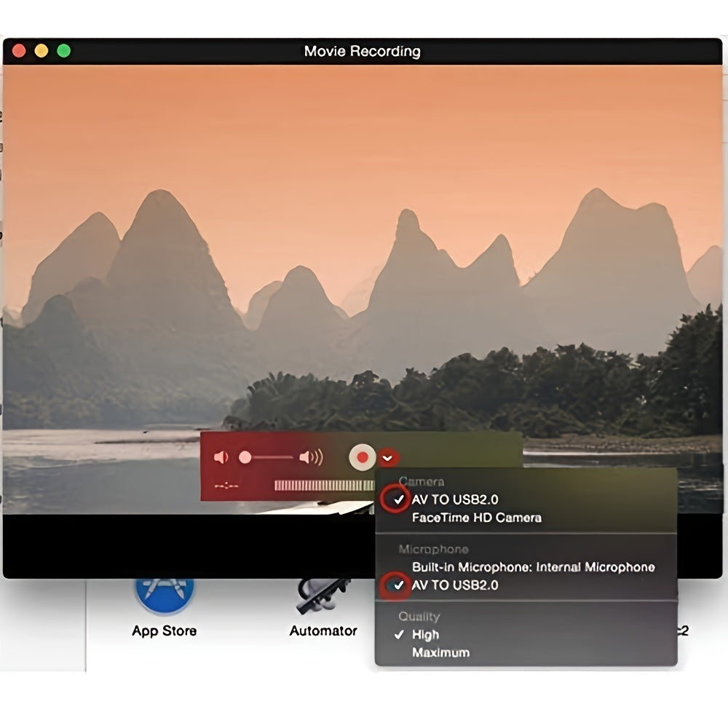Image resolution: width=728 pixels, height=728 pixels.
Task: Minimize the window with the yellow button
Action: click(x=41, y=51)
